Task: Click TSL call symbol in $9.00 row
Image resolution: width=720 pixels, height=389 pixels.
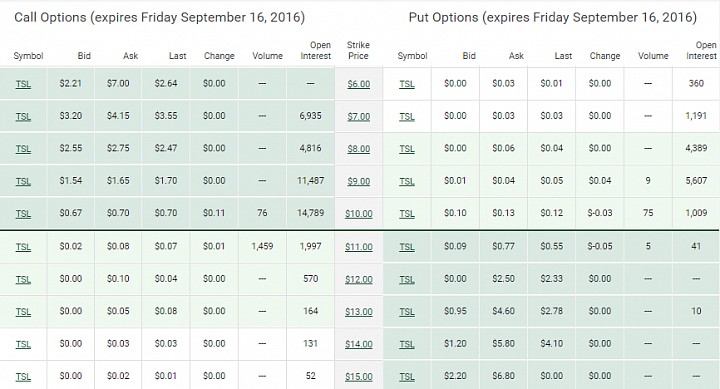Action: click(23, 181)
